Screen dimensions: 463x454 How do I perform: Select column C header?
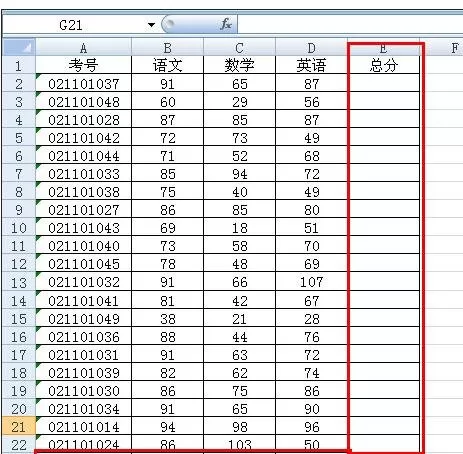(x=240, y=47)
